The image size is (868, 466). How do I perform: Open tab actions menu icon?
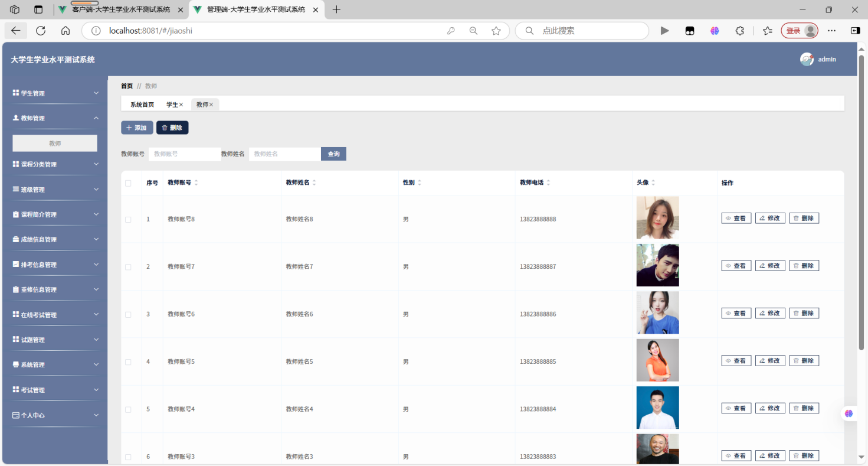[x=38, y=9]
